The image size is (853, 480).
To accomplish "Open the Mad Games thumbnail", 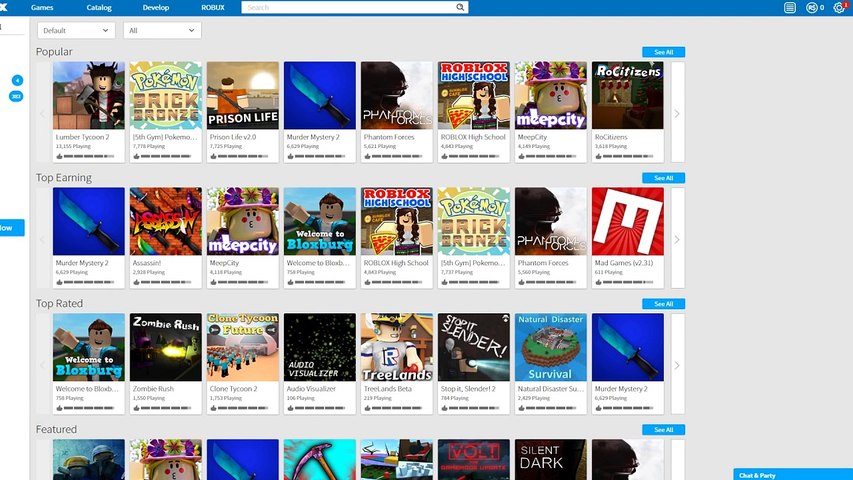I will click(x=628, y=221).
